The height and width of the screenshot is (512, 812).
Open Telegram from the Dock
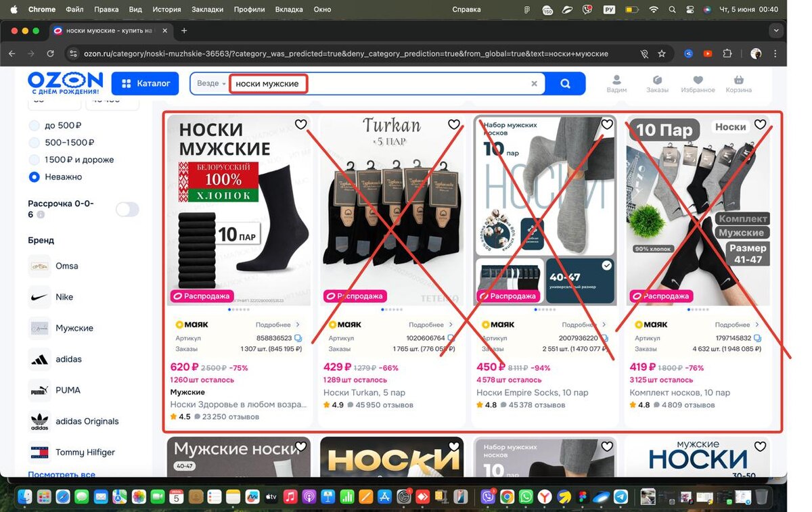621,497
